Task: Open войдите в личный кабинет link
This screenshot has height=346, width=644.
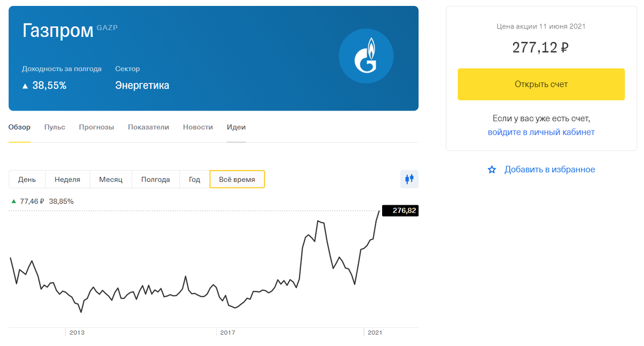Action: pyautogui.click(x=541, y=131)
